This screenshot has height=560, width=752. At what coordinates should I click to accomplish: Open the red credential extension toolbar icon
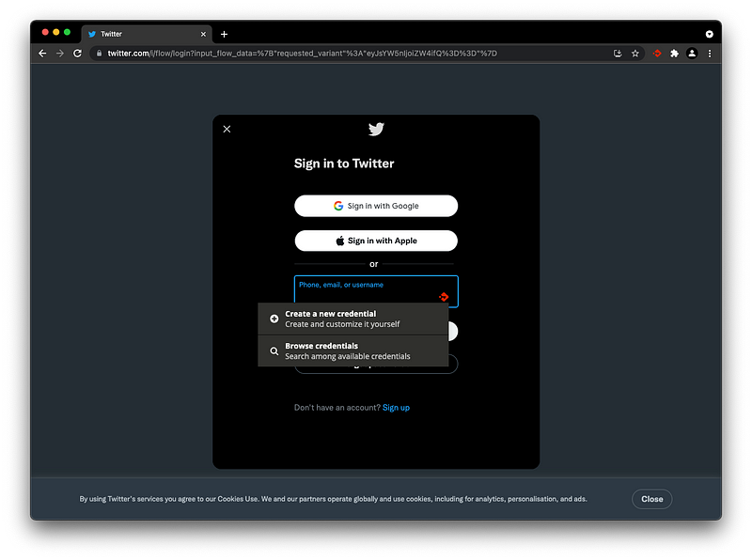(657, 54)
